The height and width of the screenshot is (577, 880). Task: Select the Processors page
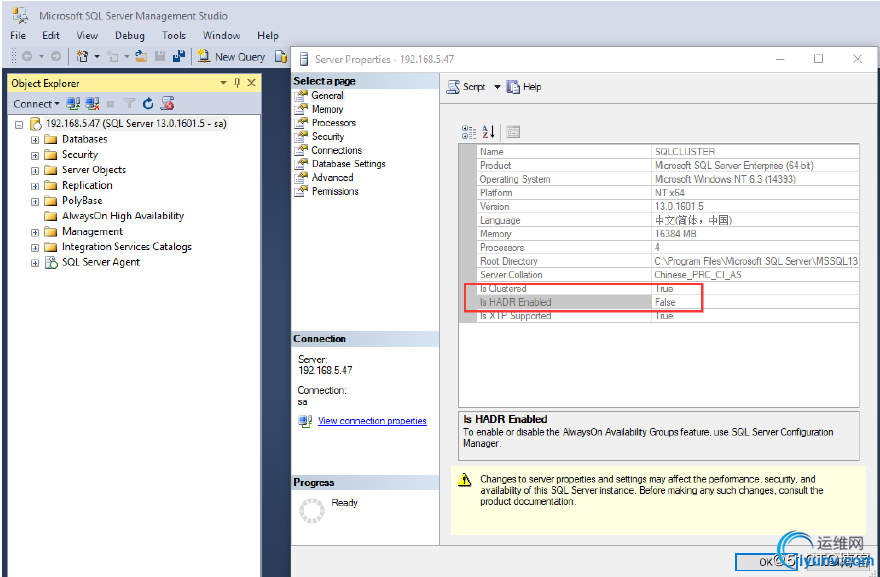[x=334, y=123]
